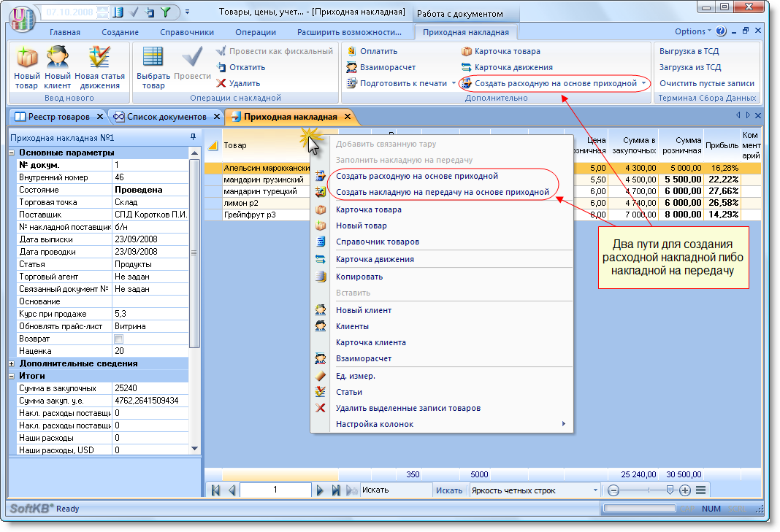780x532 pixels.
Task: Click ribbon Создать расходную на основе приходной
Action: tap(549, 83)
